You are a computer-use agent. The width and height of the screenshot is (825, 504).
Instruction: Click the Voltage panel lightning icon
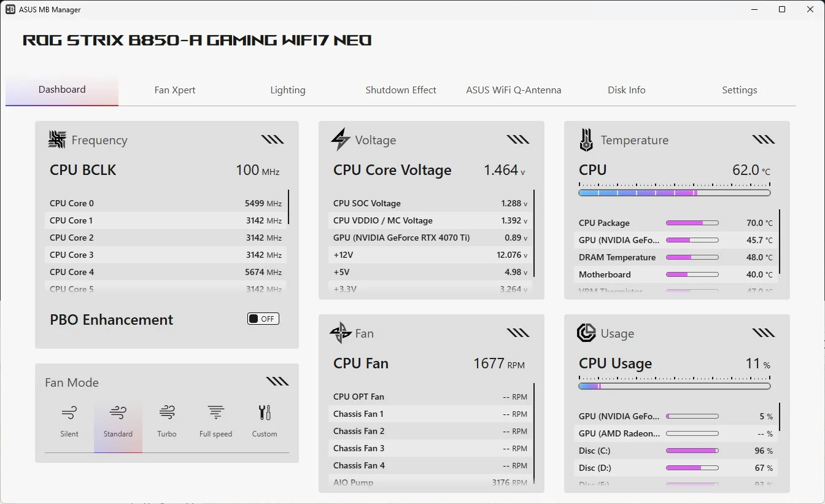(341, 140)
